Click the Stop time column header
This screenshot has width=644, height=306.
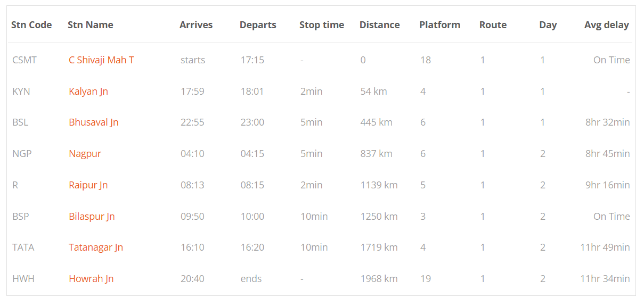click(x=322, y=25)
